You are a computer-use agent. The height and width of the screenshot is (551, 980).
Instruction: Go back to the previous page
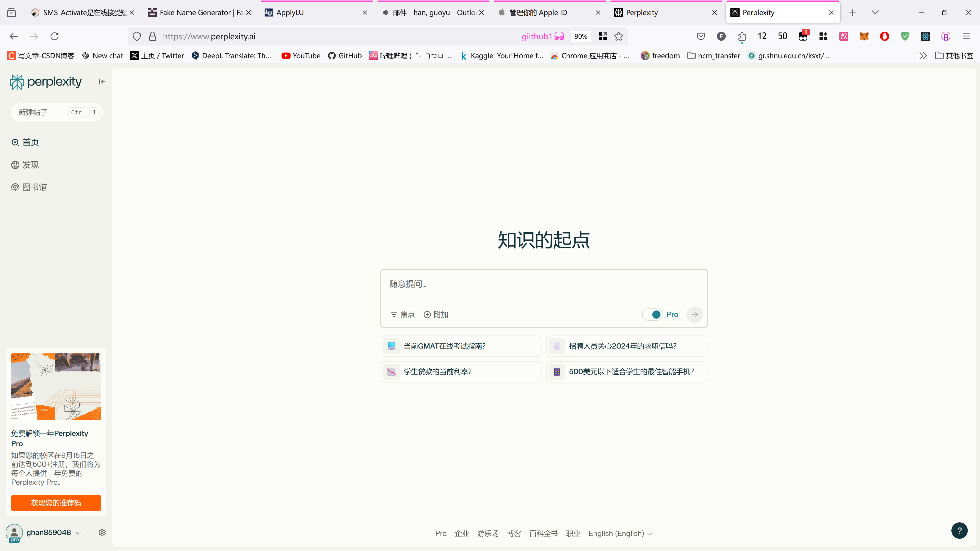pos(14,36)
